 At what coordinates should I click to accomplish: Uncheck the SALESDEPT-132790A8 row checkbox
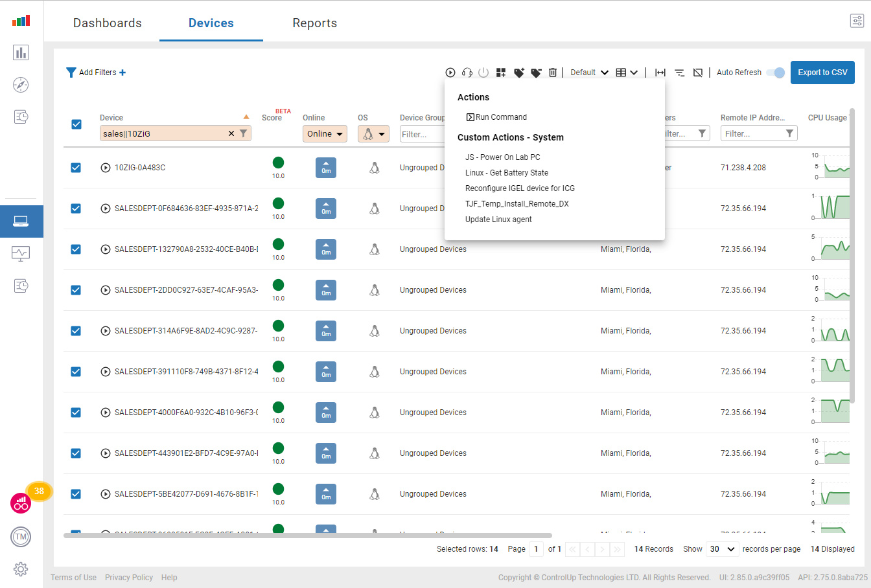(76, 249)
